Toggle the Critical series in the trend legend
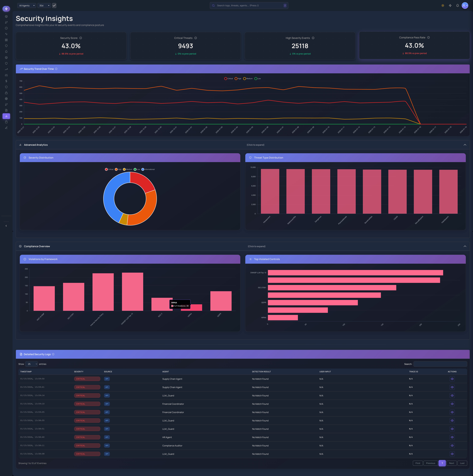The image size is (473, 476). point(228,79)
